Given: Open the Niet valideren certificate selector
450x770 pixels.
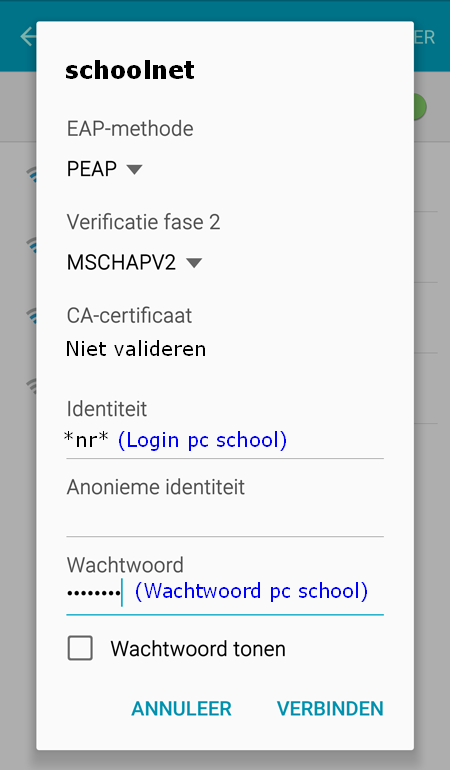Looking at the screenshot, I should [x=136, y=349].
